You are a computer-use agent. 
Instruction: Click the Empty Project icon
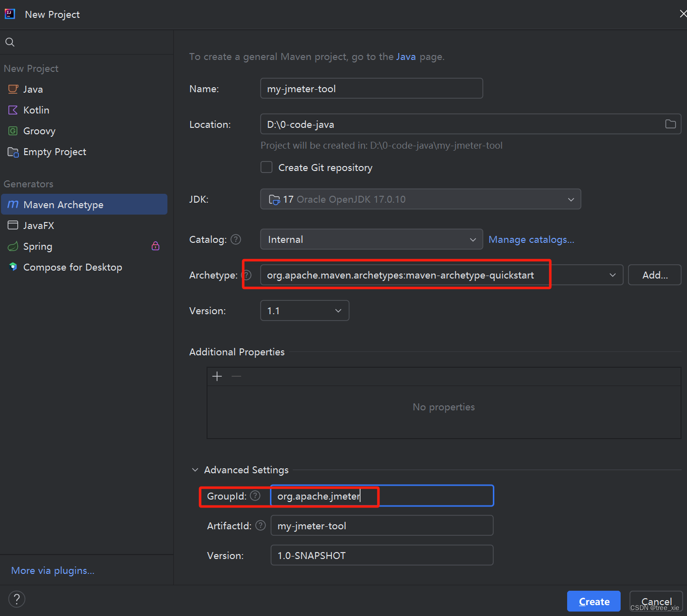(13, 152)
